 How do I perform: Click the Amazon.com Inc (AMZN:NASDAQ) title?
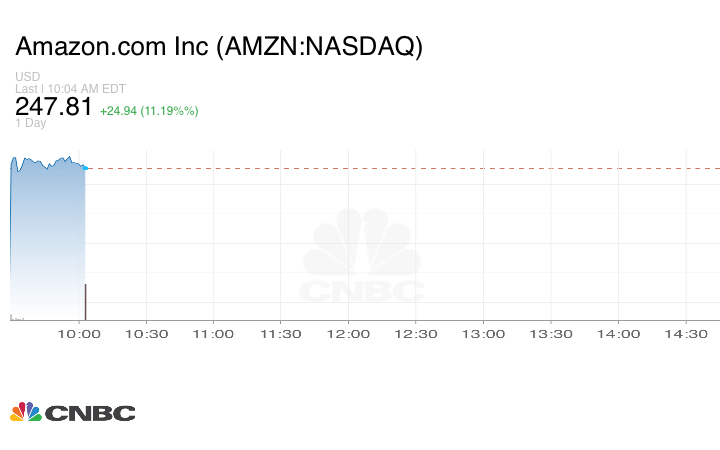pyautogui.click(x=219, y=47)
